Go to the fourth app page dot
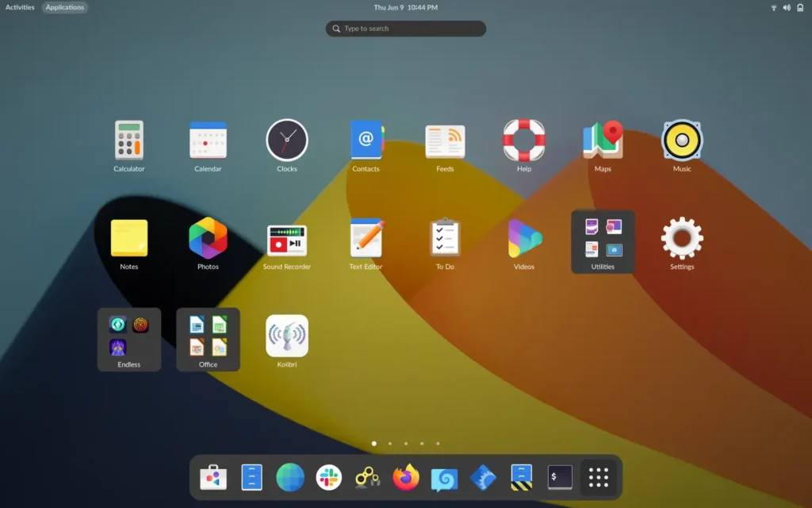 tap(422, 444)
